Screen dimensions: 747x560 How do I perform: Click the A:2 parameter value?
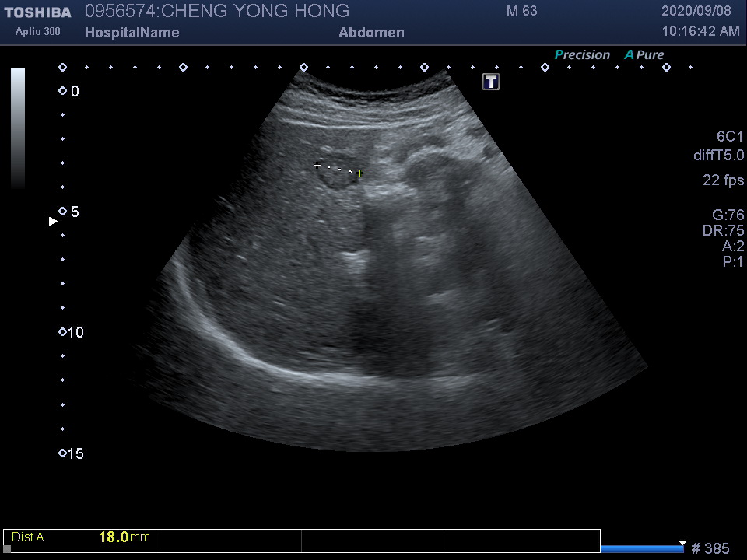click(x=733, y=247)
